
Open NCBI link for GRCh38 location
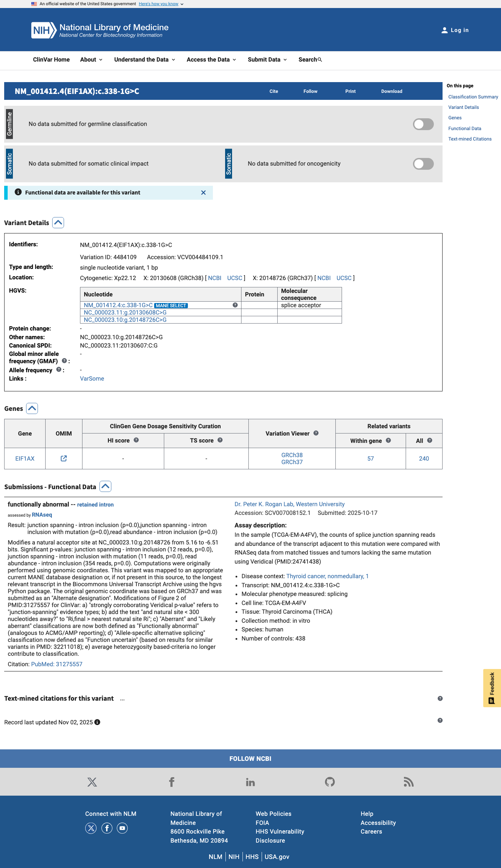pyautogui.click(x=215, y=278)
